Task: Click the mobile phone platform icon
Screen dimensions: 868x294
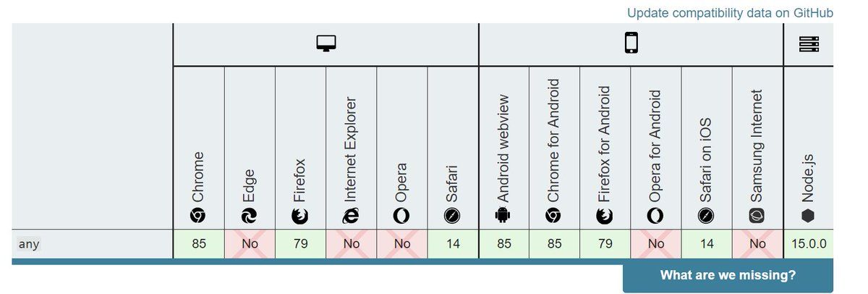Action: pos(631,43)
